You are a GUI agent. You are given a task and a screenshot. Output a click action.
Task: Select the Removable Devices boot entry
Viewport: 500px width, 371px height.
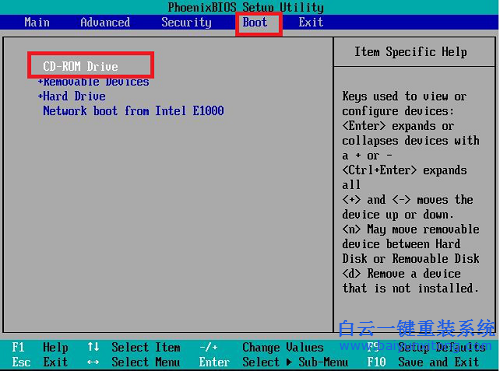pos(96,82)
